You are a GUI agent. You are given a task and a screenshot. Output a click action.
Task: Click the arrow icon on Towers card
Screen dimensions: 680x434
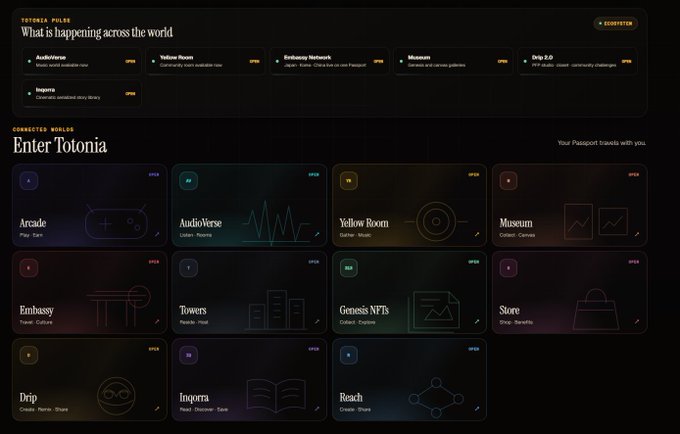(x=317, y=321)
